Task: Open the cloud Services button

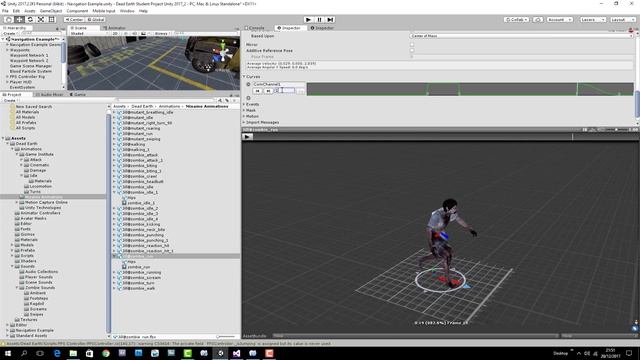Action: tap(538, 20)
